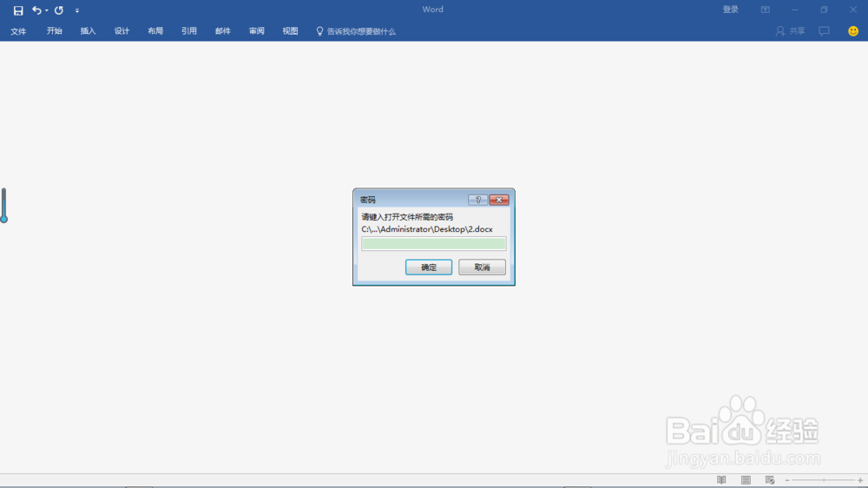This screenshot has height=488, width=868.
Task: Close the 密码 dialog with red X
Action: click(499, 200)
